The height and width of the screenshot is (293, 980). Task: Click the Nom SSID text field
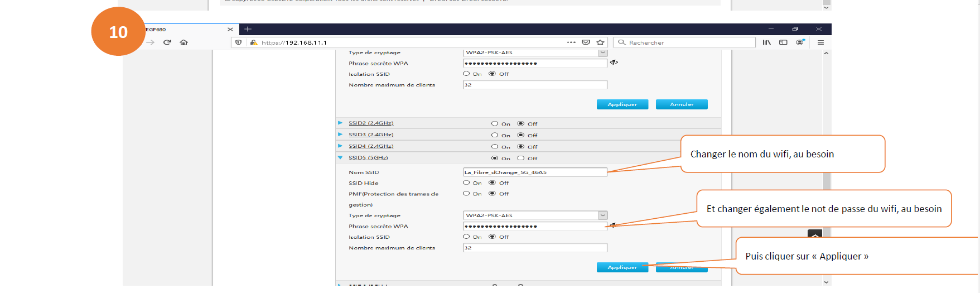(534, 172)
